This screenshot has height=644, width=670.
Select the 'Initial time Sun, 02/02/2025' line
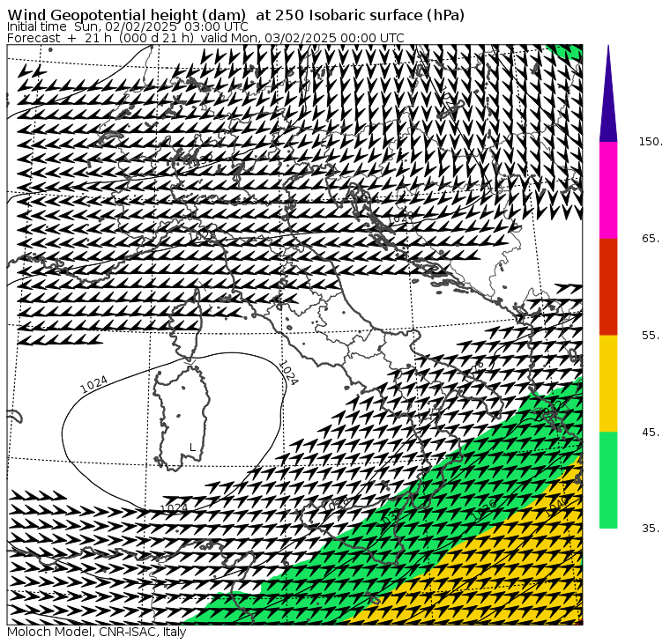point(127,26)
